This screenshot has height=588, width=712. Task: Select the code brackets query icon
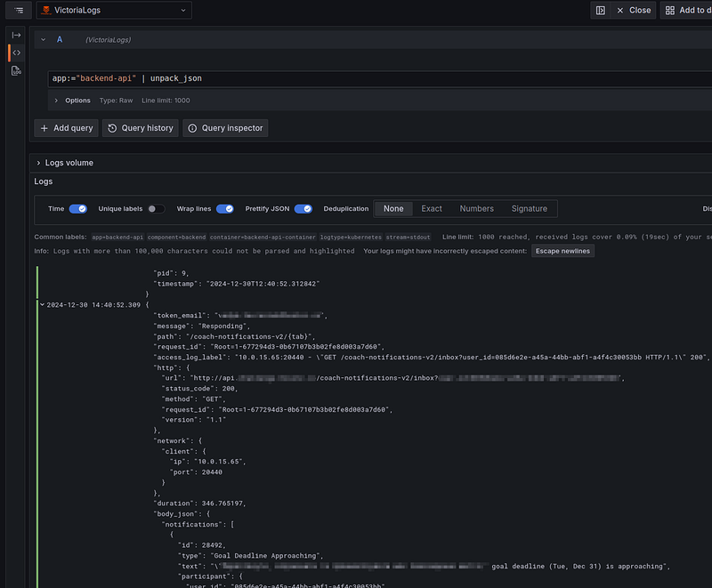click(16, 52)
